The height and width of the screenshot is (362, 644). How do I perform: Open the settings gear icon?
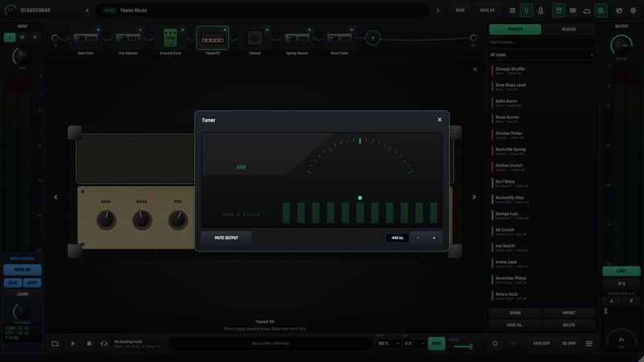[633, 10]
